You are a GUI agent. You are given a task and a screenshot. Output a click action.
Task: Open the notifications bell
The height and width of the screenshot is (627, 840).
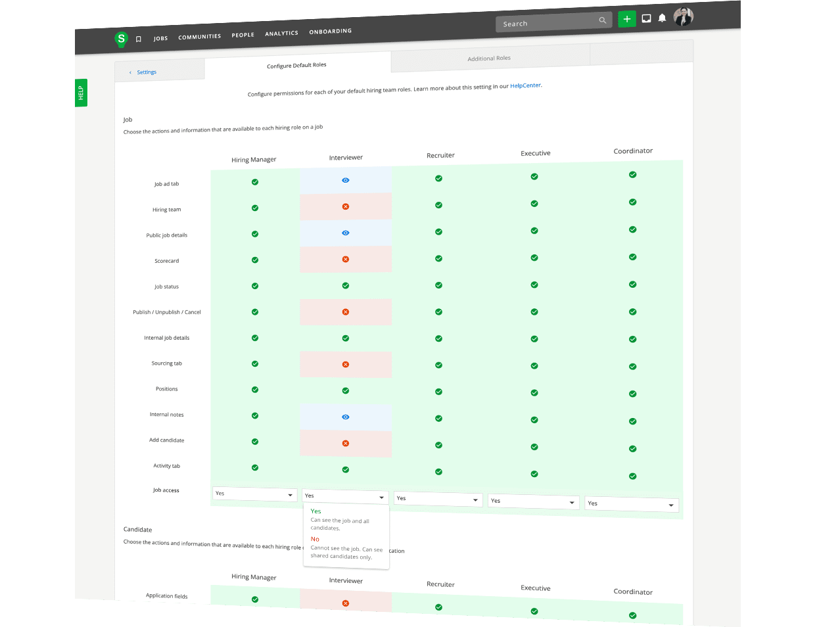point(663,18)
